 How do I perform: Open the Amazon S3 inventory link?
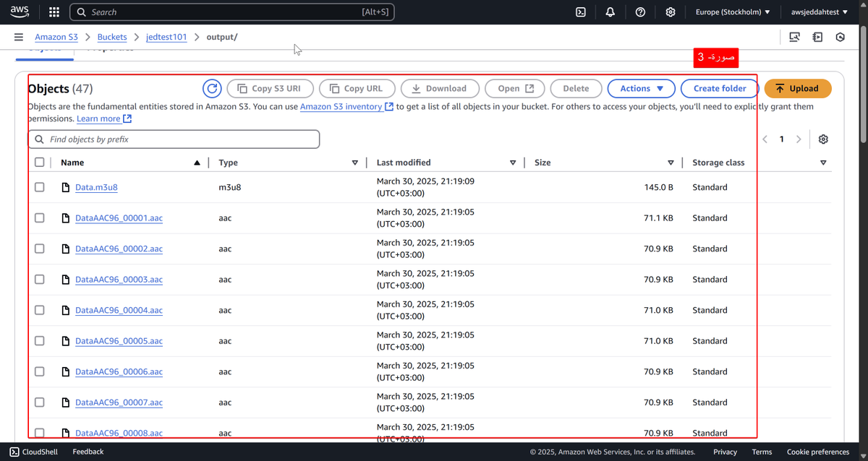(x=346, y=106)
